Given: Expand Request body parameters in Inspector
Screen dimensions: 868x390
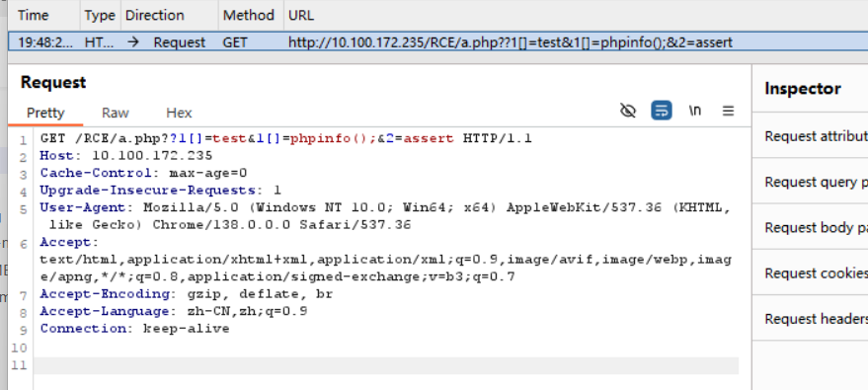Looking at the screenshot, I should click(x=816, y=227).
